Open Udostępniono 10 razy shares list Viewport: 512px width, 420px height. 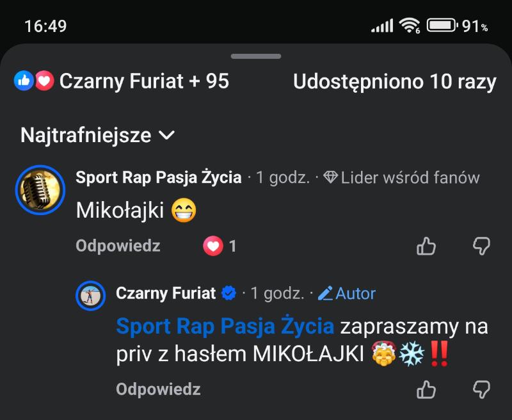(394, 81)
